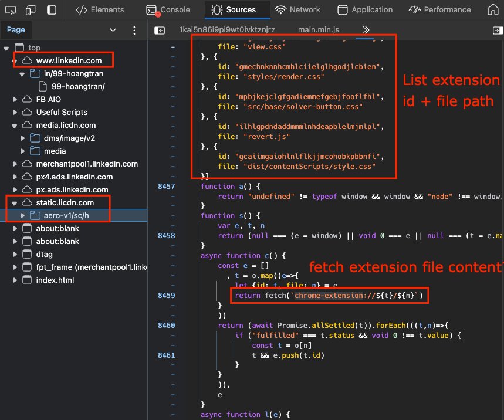Expand the FB AIO node

point(15,100)
